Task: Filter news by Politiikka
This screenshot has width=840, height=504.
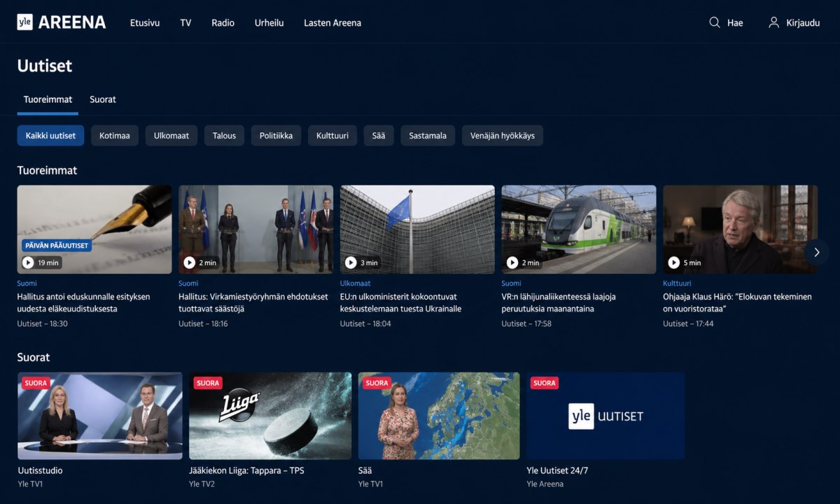Action: point(276,136)
